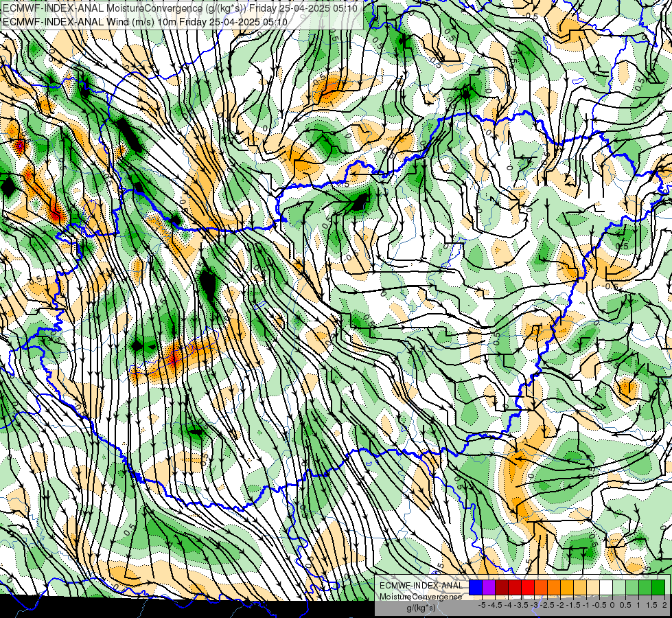Select the light amber swatch between -1.5 and -1
The width and height of the screenshot is (672, 618).
pyautogui.click(x=580, y=588)
